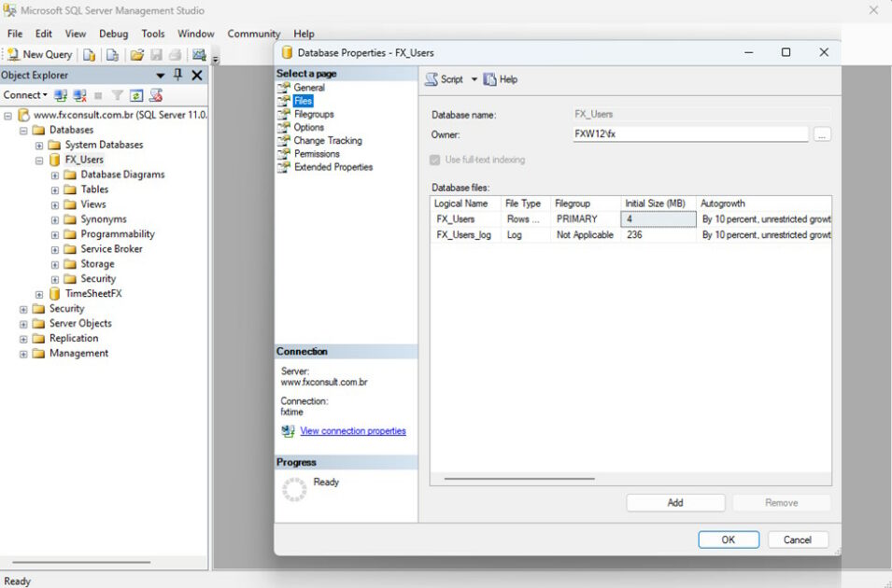This screenshot has height=588, width=892.
Task: Select the Filegroups page
Action: pyautogui.click(x=314, y=114)
